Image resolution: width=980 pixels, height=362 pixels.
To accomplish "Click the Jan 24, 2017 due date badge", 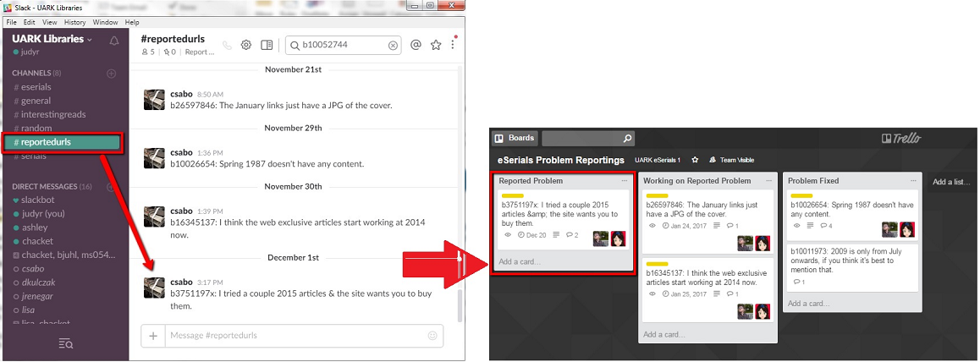I will [685, 225].
